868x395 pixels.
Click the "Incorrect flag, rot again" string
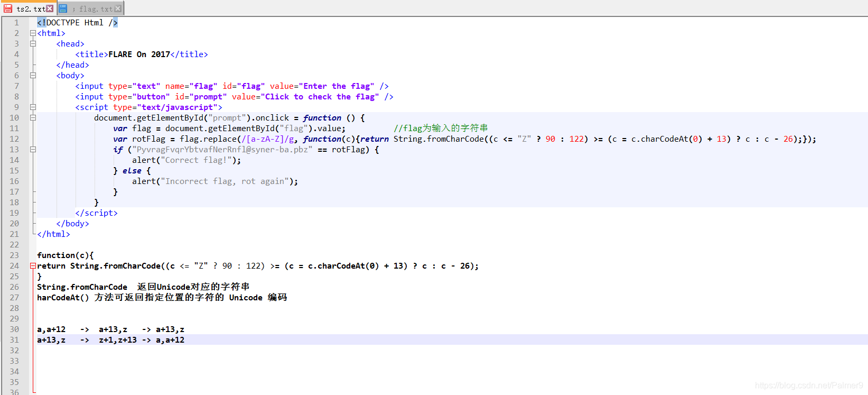pyautogui.click(x=225, y=181)
